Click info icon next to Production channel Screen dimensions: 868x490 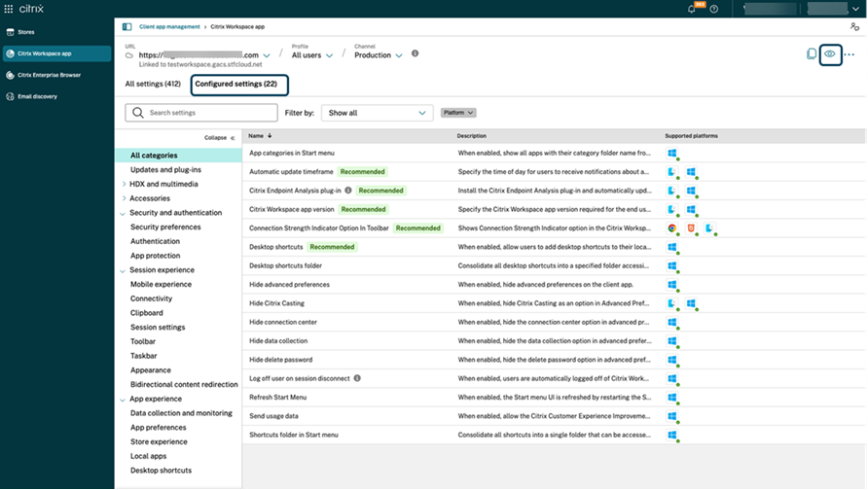415,54
